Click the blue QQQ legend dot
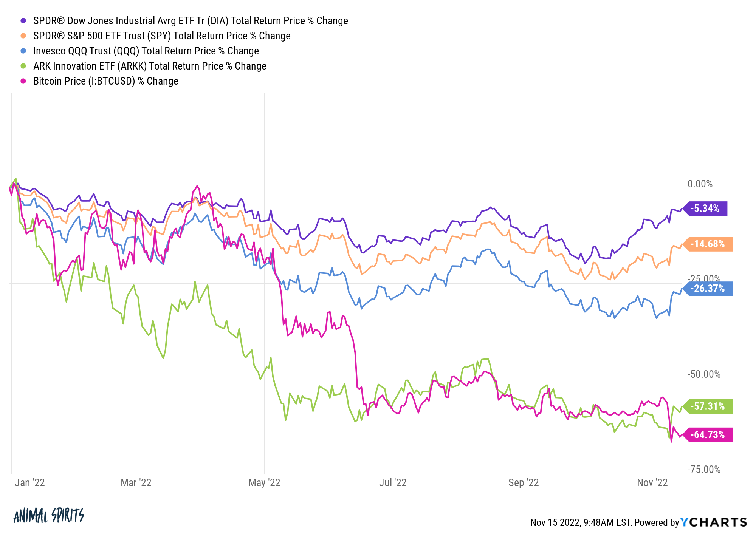Screen dimensions: 756x533 click(23, 51)
